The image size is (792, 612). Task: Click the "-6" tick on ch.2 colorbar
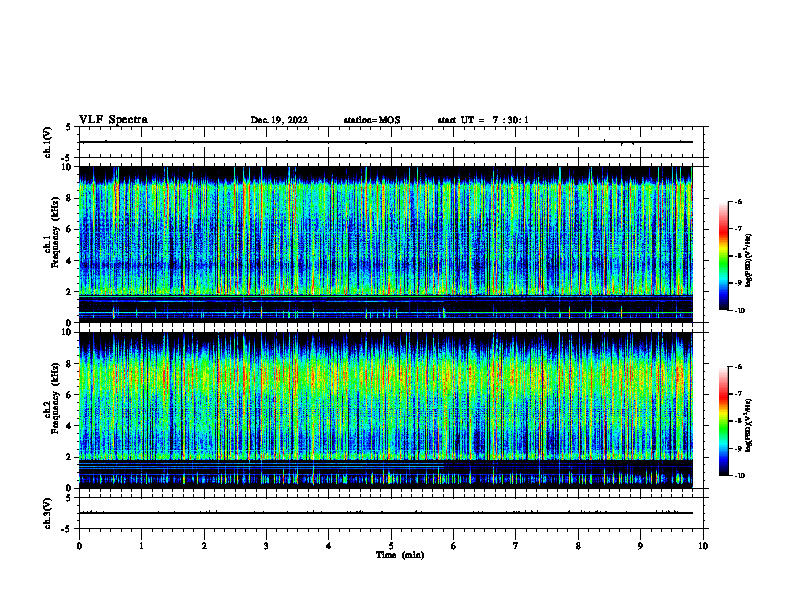point(738,367)
